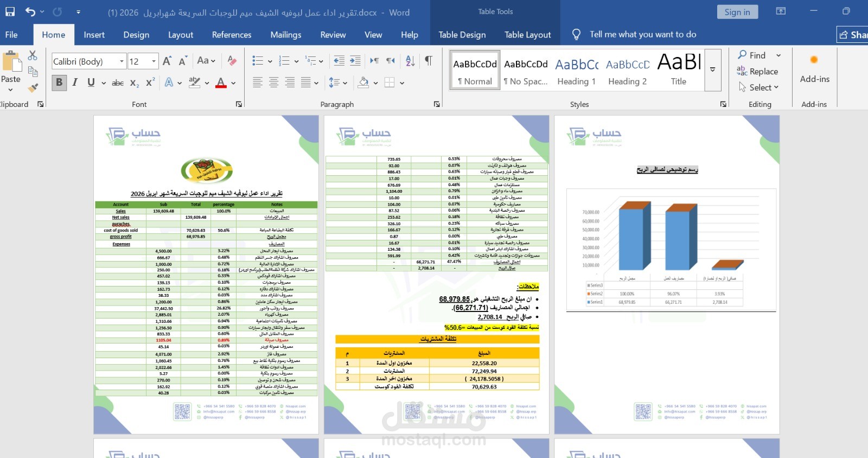The width and height of the screenshot is (868, 458).
Task: Increase font size with the grow font icon
Action: click(167, 61)
